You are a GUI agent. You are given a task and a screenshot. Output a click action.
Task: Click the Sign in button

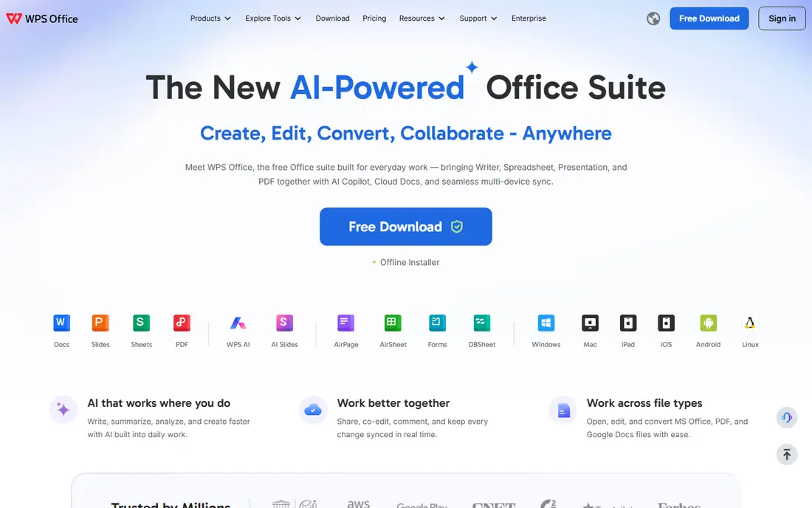[782, 18]
